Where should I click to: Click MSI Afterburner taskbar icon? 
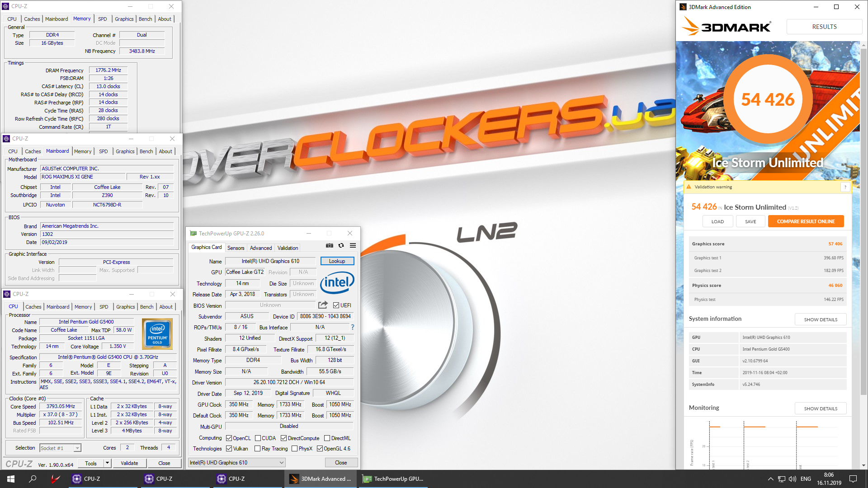(55, 479)
